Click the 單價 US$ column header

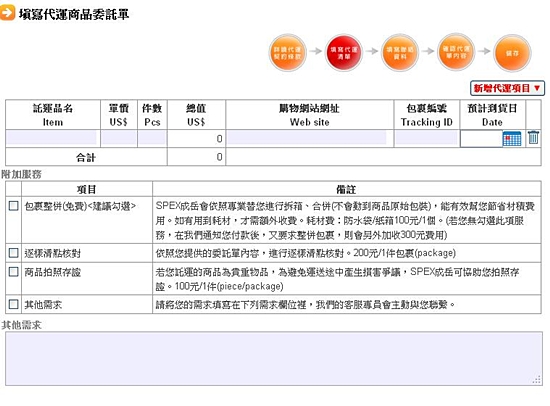119,115
